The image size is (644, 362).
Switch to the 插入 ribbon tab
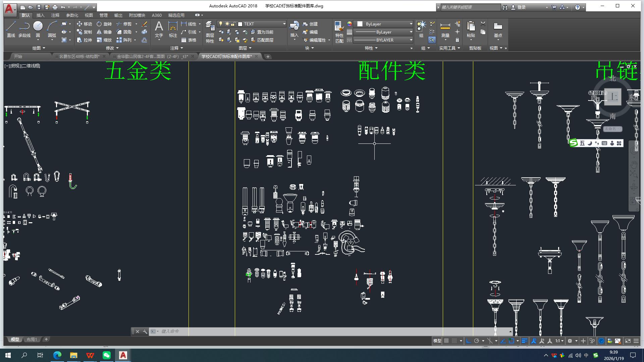click(x=41, y=15)
